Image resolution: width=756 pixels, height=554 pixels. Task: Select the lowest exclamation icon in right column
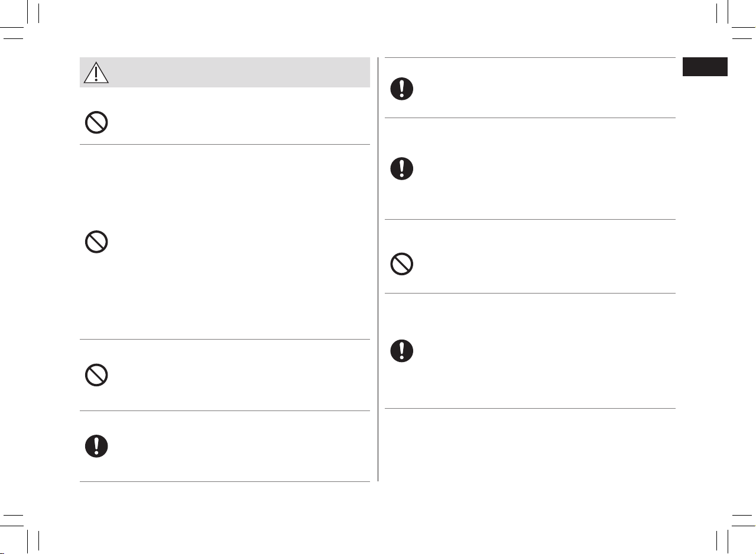click(x=402, y=351)
